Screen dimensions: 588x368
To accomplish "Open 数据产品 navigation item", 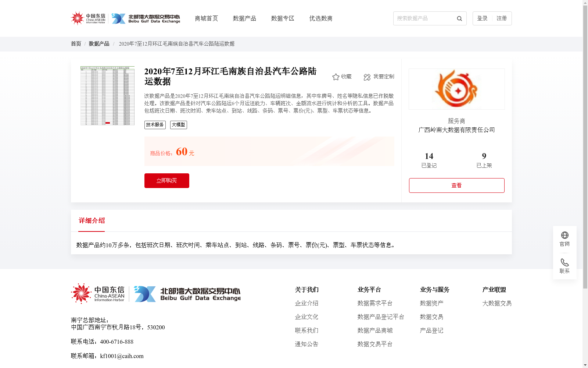I will coord(244,18).
